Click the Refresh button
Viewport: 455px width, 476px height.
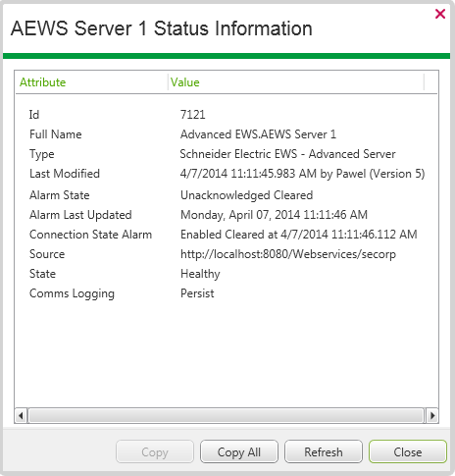click(324, 451)
